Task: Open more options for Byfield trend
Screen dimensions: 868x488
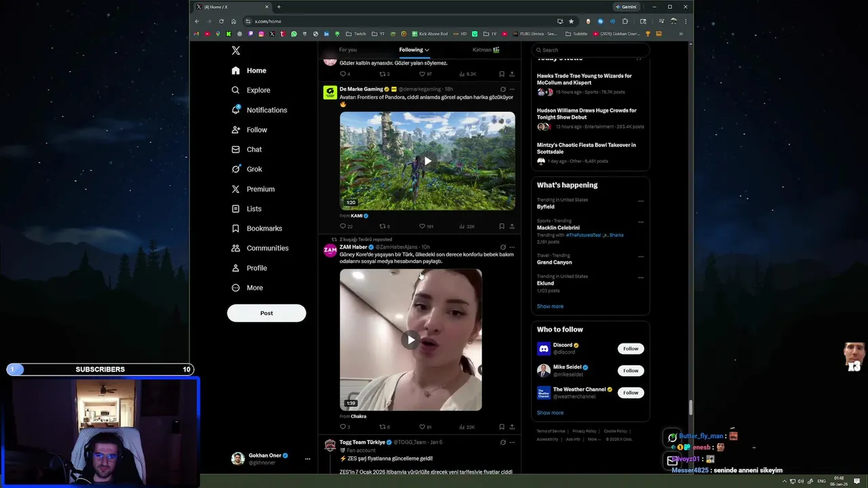Action: coord(641,201)
